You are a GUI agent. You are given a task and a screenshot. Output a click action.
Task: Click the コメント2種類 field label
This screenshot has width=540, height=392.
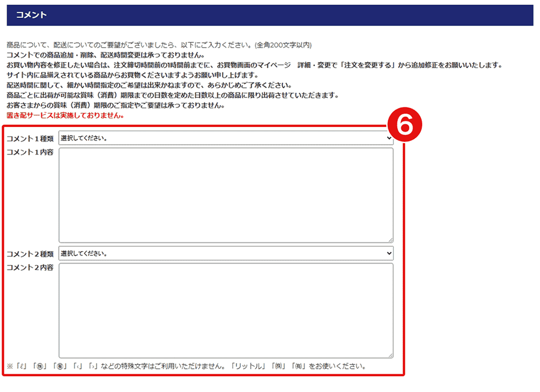pyautogui.click(x=30, y=254)
